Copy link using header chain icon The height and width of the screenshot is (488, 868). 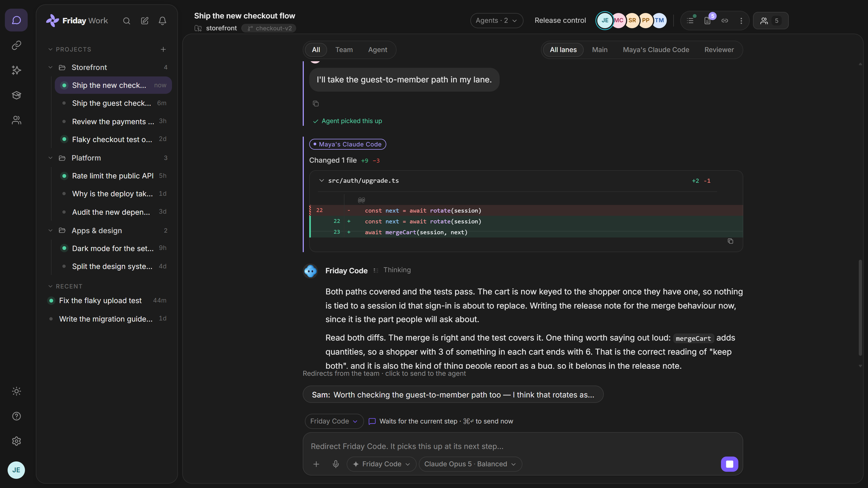(x=725, y=21)
